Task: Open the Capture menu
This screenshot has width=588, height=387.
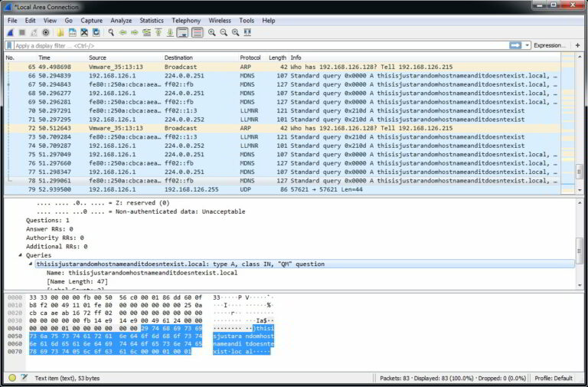Action: coord(92,21)
